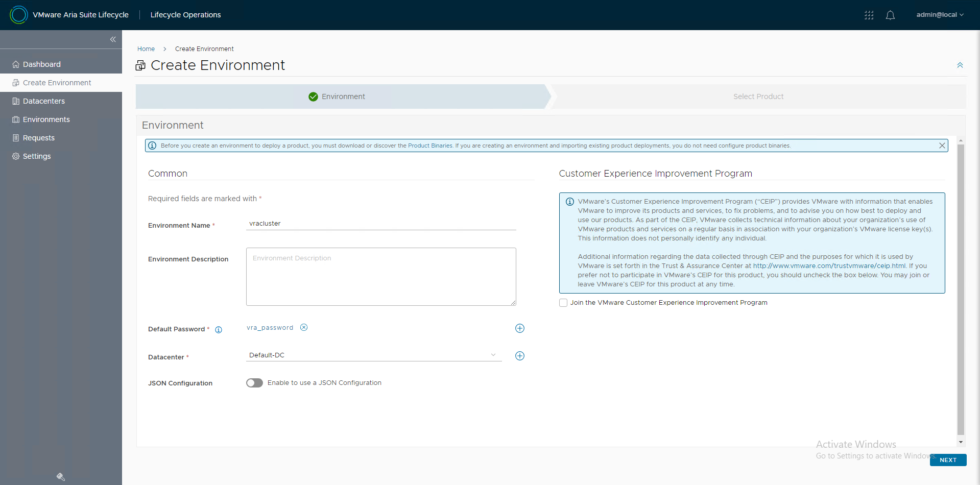Enable the JSON Configuration toggle
The image size is (980, 485).
254,383
